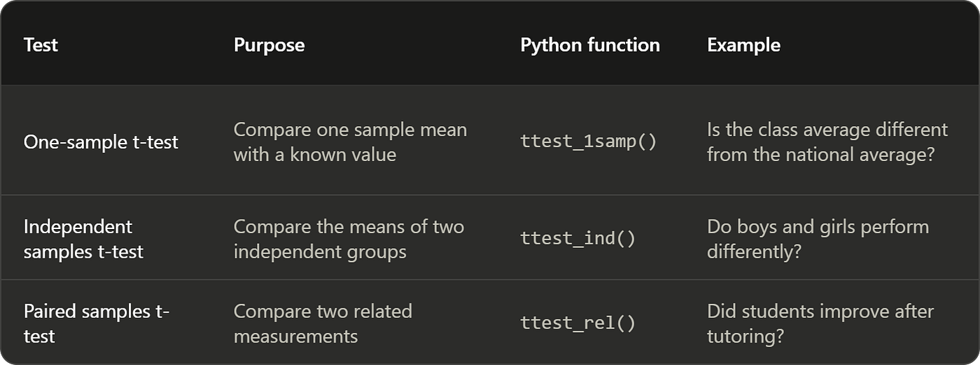The height and width of the screenshot is (365, 980).
Task: Select the ttest_rel() code text
Action: coord(578,323)
